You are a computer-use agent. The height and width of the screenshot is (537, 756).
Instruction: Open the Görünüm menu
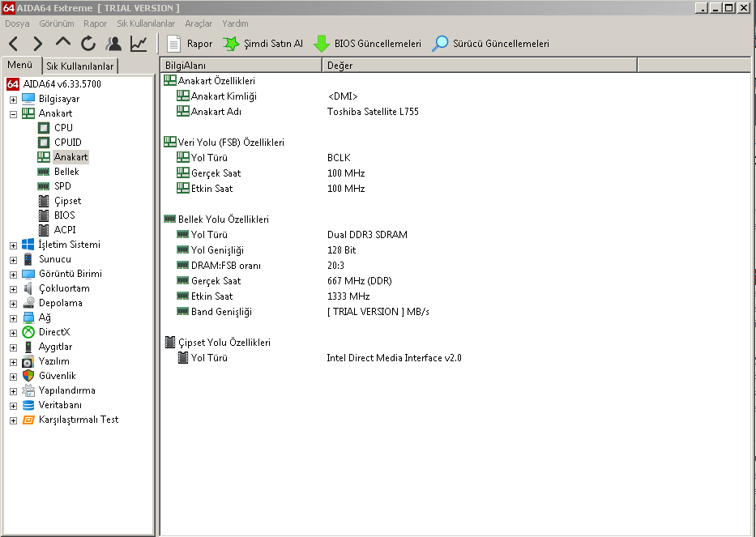57,23
